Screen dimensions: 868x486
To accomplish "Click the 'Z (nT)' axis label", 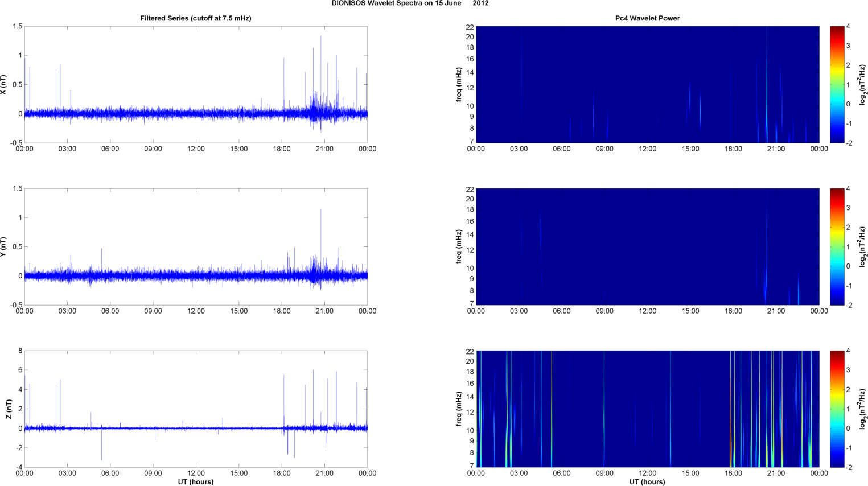I will [x=8, y=409].
